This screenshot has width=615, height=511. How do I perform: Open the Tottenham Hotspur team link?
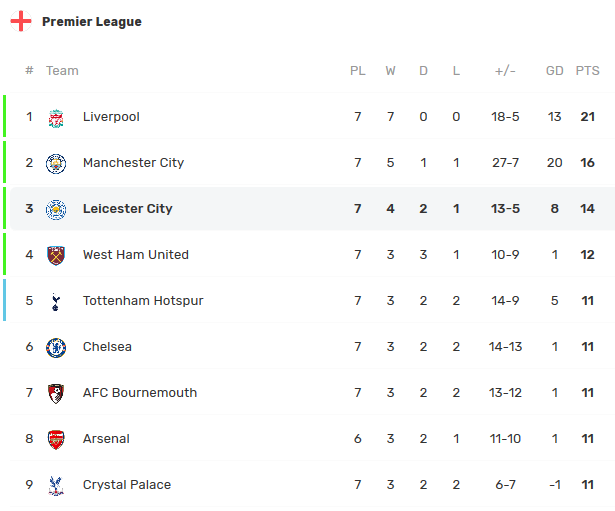[x=143, y=301]
